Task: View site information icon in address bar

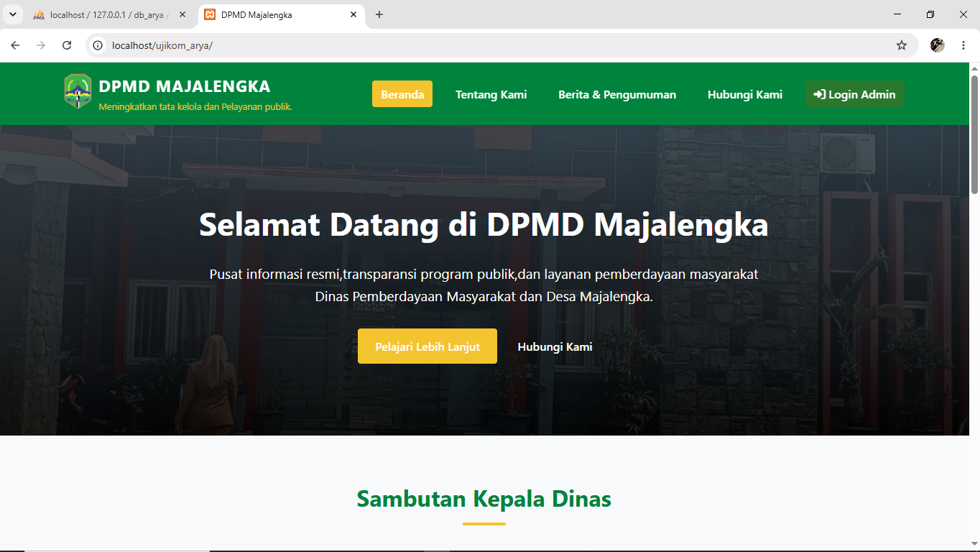Action: point(98,45)
